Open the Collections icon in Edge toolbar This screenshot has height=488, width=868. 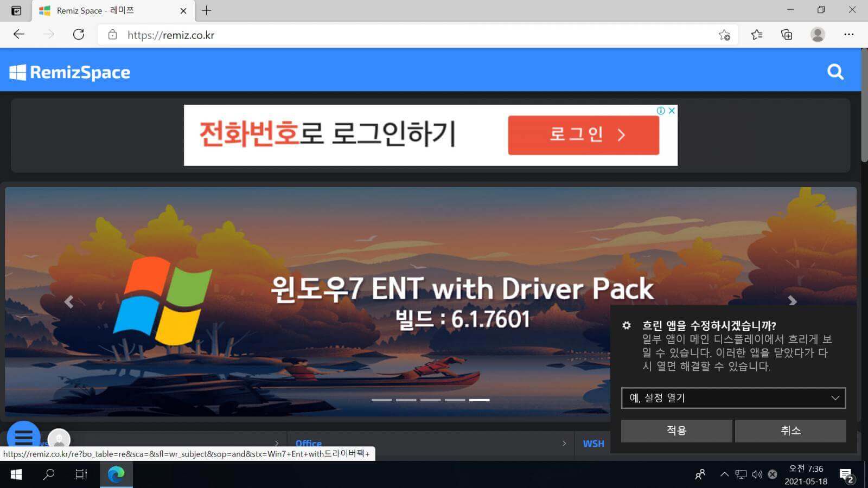tap(787, 35)
